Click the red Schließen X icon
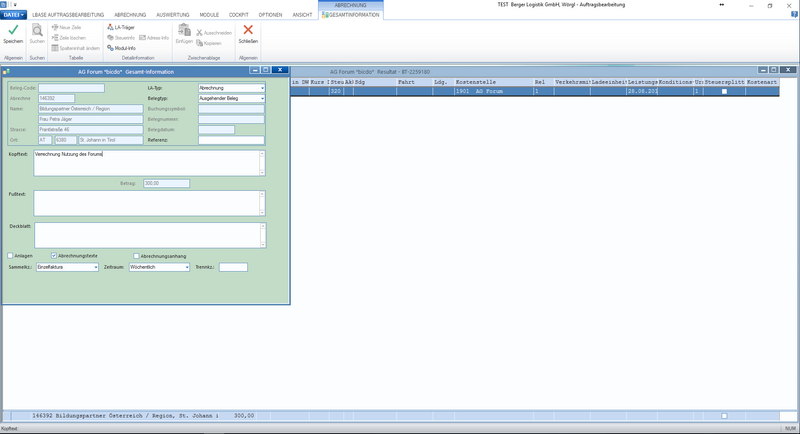The image size is (800, 434). coord(248,30)
